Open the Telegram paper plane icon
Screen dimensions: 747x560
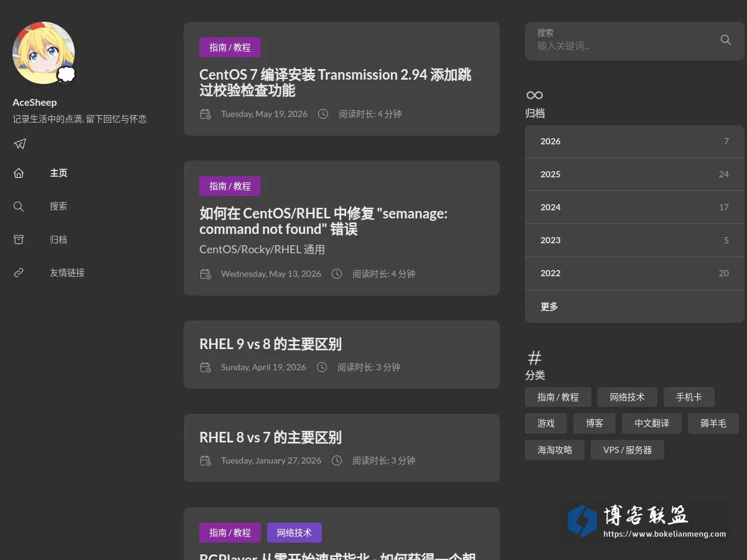pos(20,144)
